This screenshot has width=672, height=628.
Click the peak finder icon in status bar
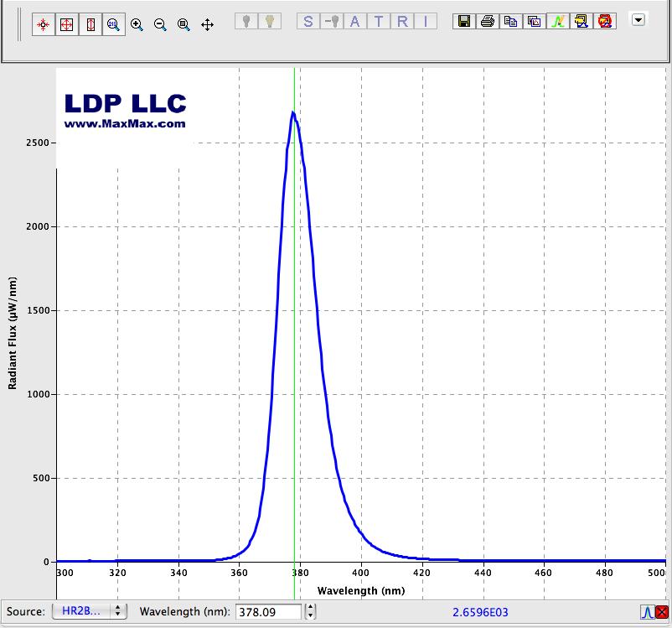pyautogui.click(x=647, y=612)
